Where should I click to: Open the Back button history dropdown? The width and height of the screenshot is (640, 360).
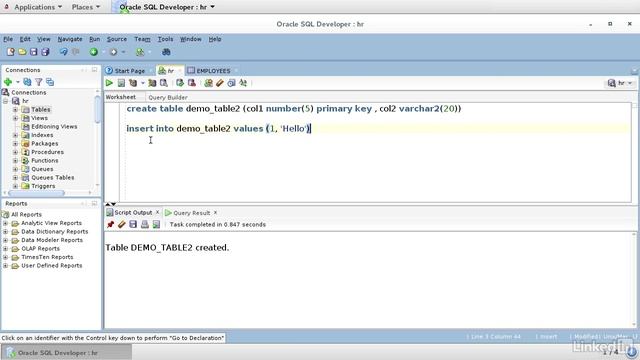click(x=103, y=52)
